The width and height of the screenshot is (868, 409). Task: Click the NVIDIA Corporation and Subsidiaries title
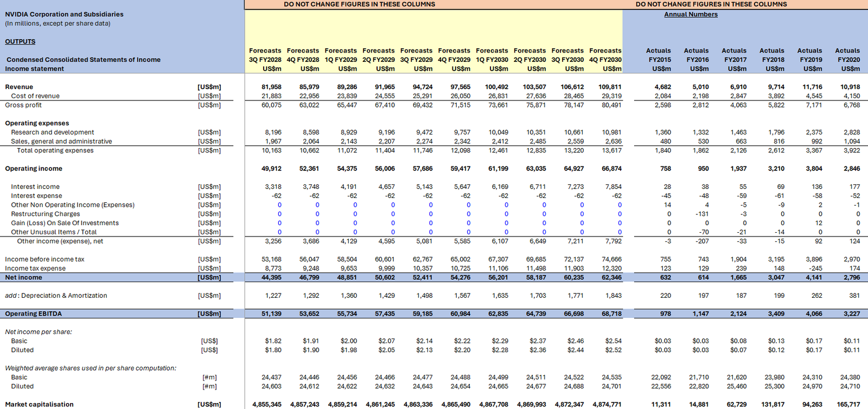coord(64,14)
